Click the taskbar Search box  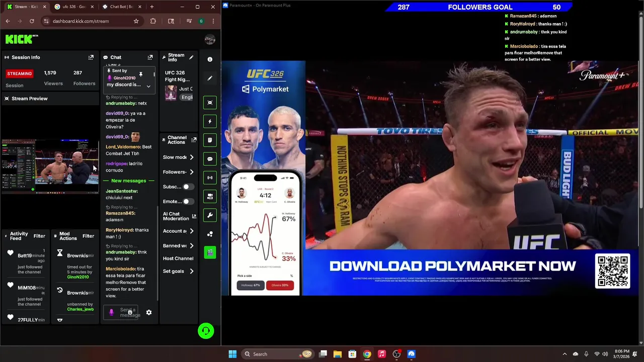(x=277, y=354)
